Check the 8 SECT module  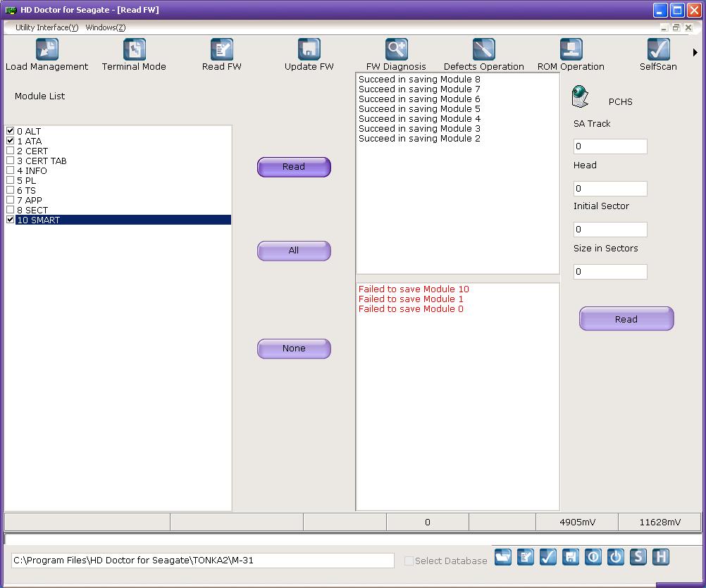pyautogui.click(x=11, y=210)
